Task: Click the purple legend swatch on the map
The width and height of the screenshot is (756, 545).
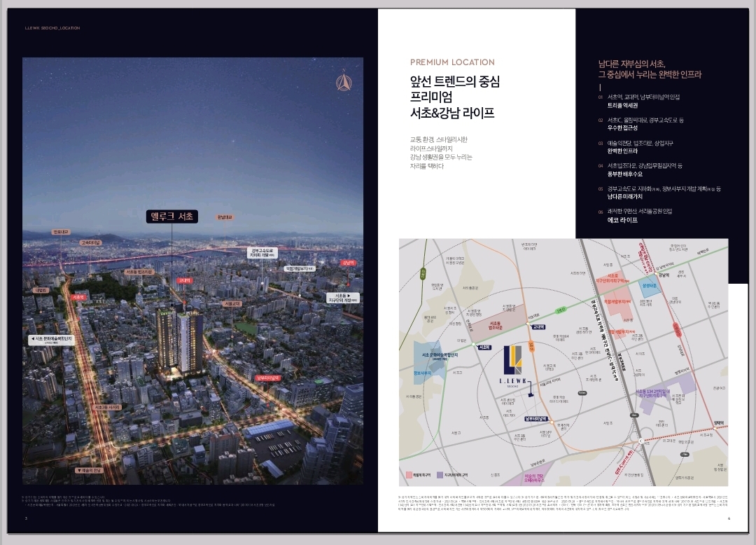Action: (440, 475)
